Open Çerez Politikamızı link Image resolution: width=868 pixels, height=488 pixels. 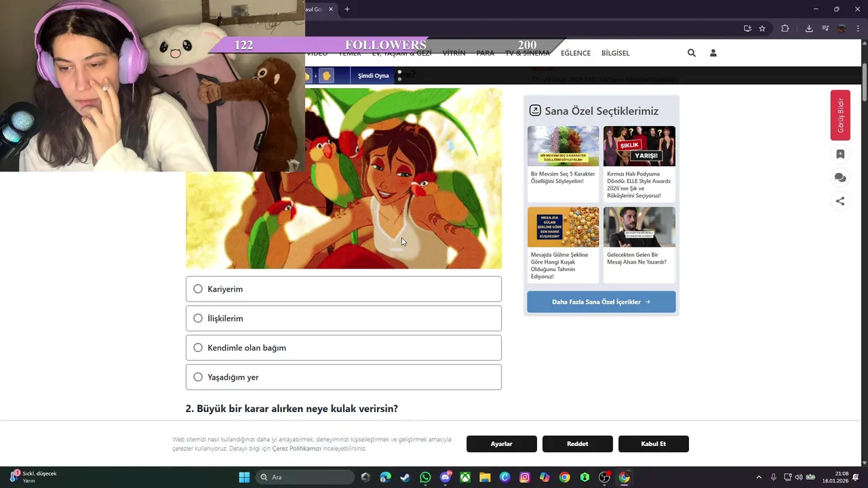tap(296, 449)
